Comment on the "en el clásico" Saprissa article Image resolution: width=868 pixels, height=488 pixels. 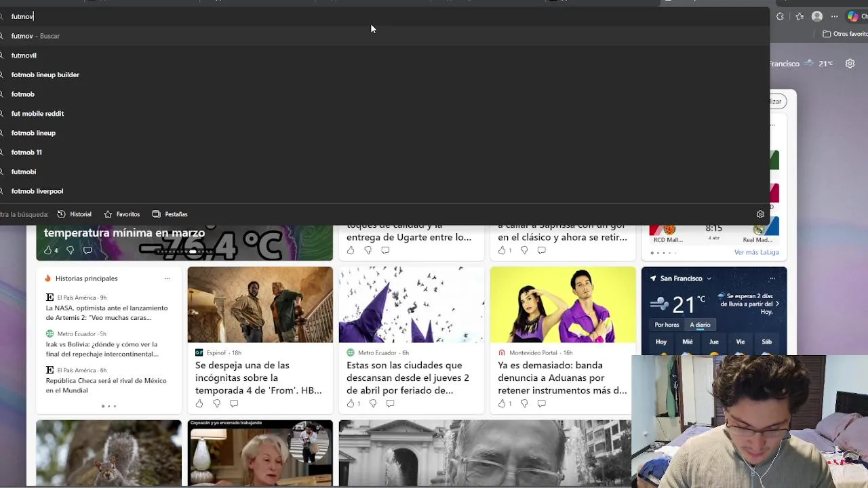point(541,250)
